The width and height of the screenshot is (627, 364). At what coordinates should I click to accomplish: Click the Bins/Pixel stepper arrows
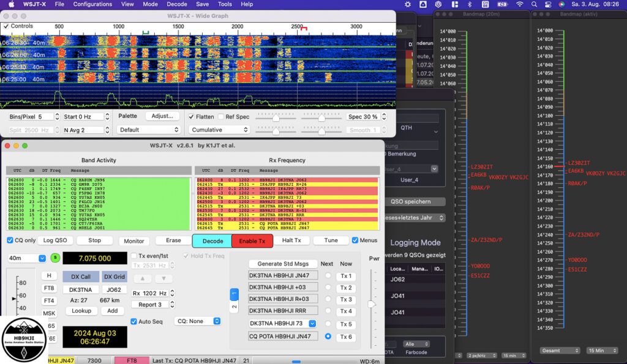(x=57, y=117)
